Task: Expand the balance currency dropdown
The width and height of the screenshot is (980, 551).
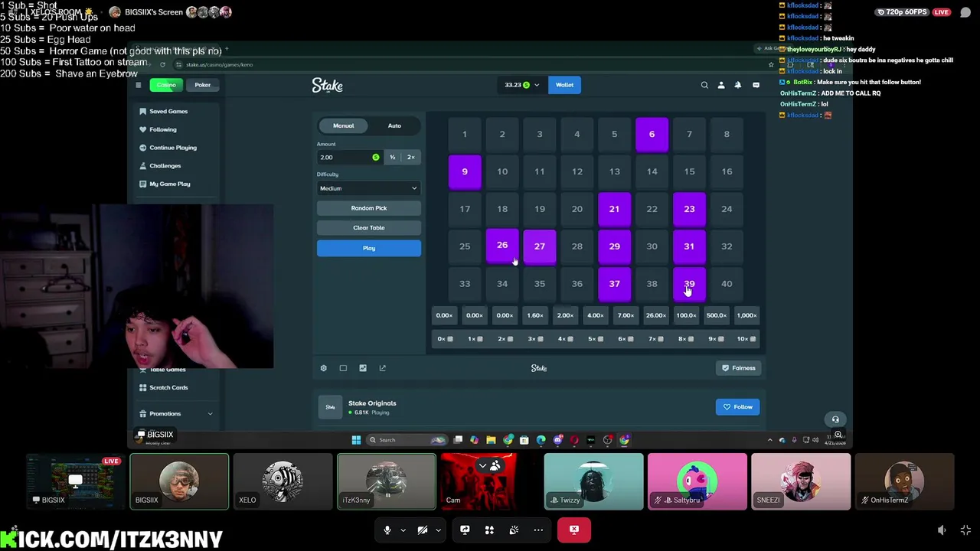Action: 537,85
